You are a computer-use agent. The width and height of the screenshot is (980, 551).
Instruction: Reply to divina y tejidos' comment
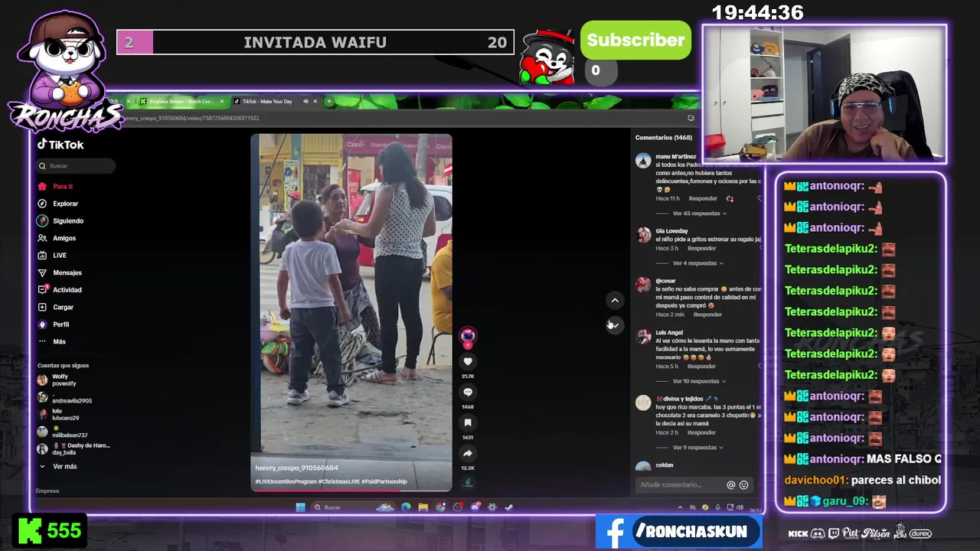701,432
